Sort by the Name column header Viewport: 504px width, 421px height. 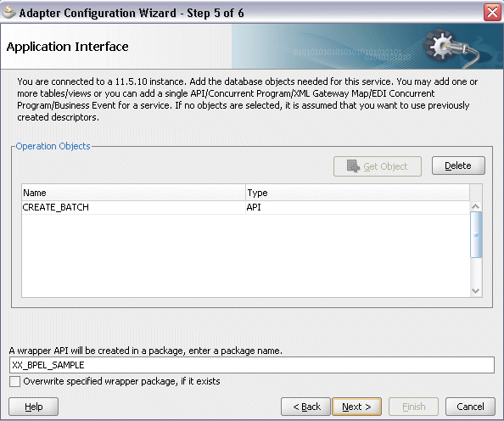coord(133,193)
